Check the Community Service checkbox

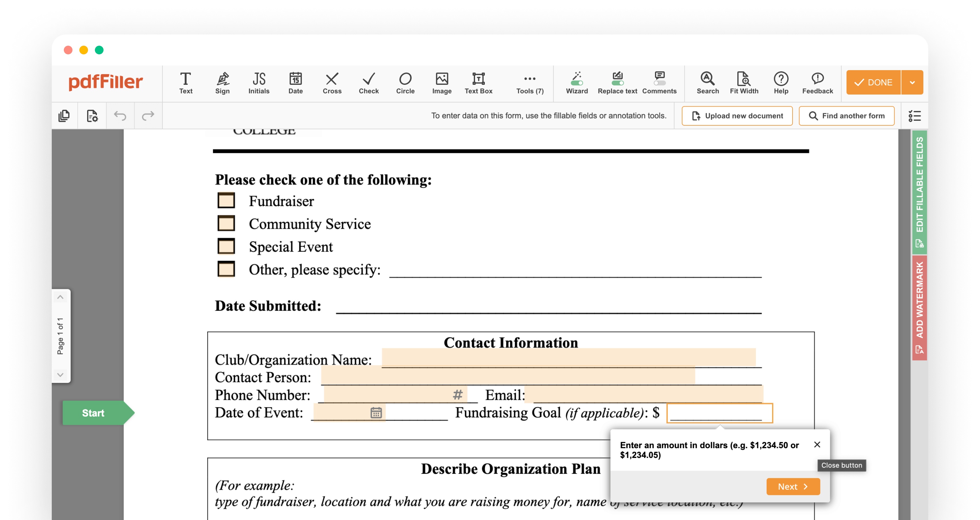226,223
